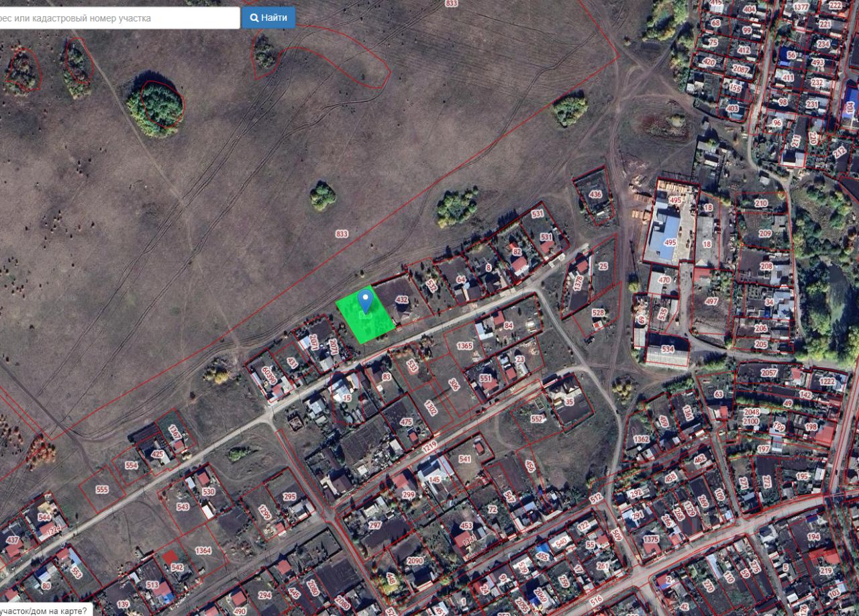Click the blue location marker pin
Screen dimensions: 859x616
(x=365, y=301)
